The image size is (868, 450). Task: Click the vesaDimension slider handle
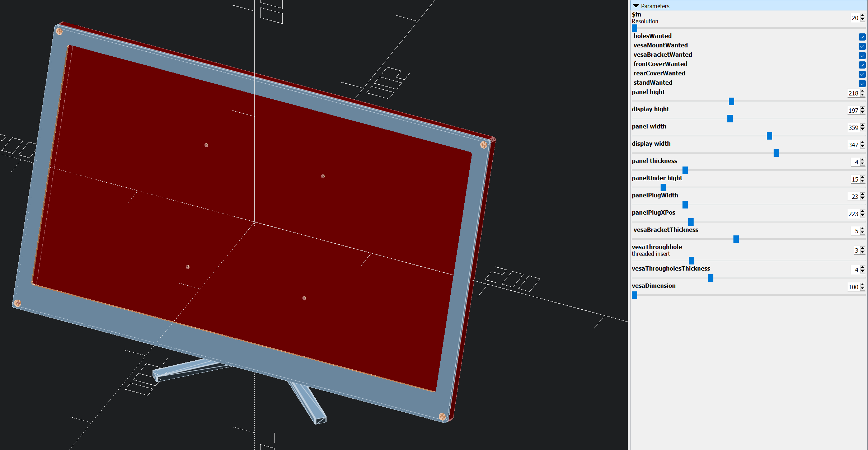(x=634, y=295)
